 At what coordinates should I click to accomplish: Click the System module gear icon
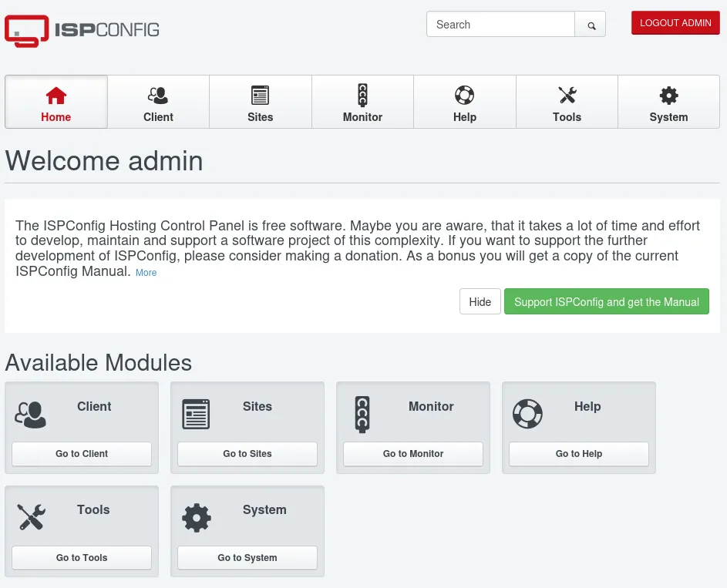coord(197,518)
